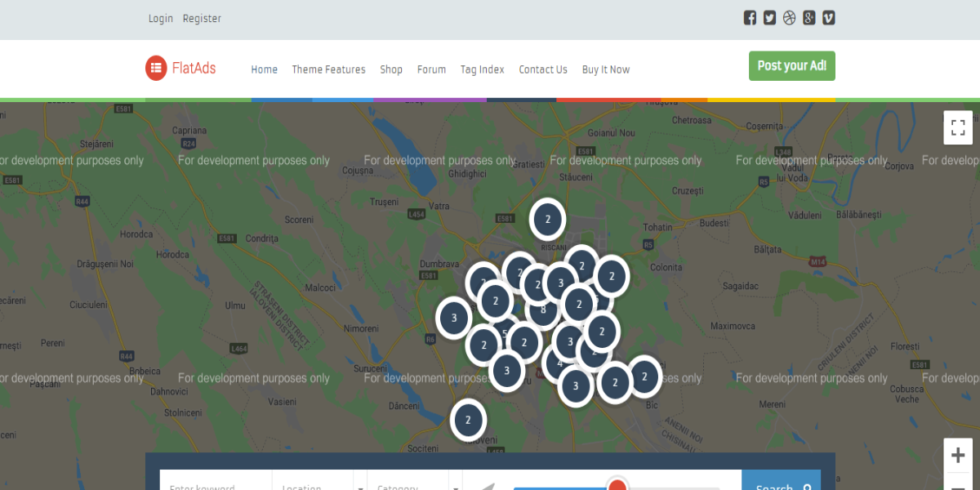Viewport: 980px width, 490px height.
Task: Click the Maximovca map label
Action: pyautogui.click(x=733, y=326)
